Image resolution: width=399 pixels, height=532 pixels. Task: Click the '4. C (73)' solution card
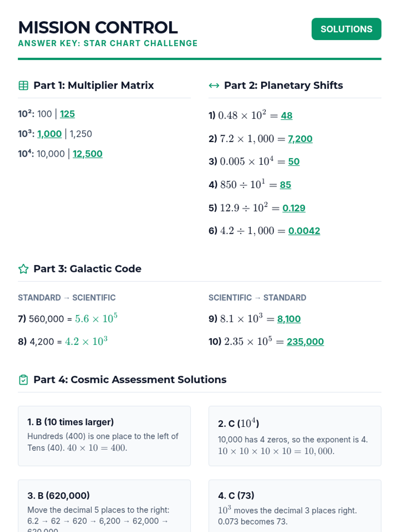click(x=295, y=505)
